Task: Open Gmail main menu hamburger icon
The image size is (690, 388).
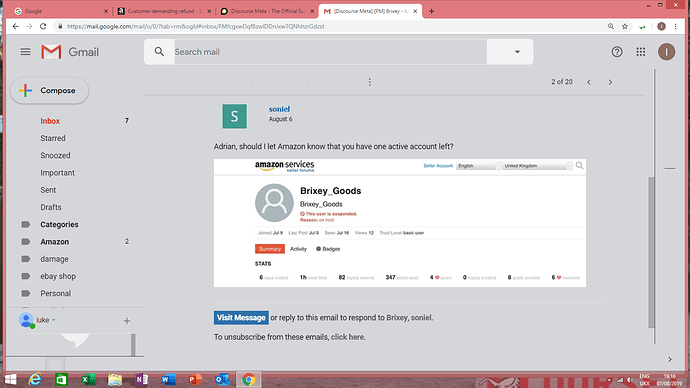Action: click(x=26, y=52)
